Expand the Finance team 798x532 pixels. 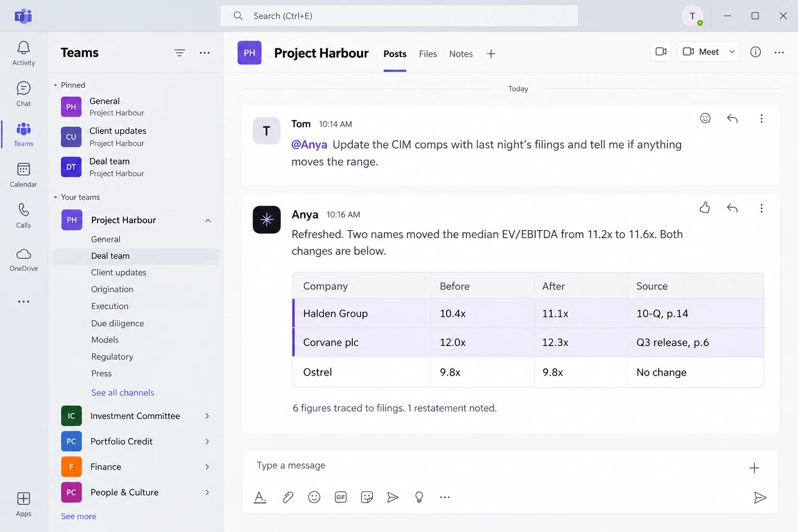(x=207, y=467)
